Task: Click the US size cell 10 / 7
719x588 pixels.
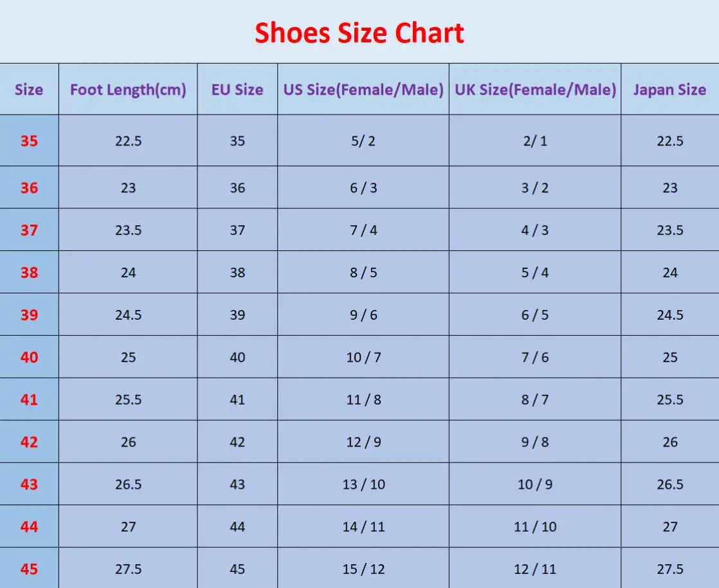Action: click(363, 357)
